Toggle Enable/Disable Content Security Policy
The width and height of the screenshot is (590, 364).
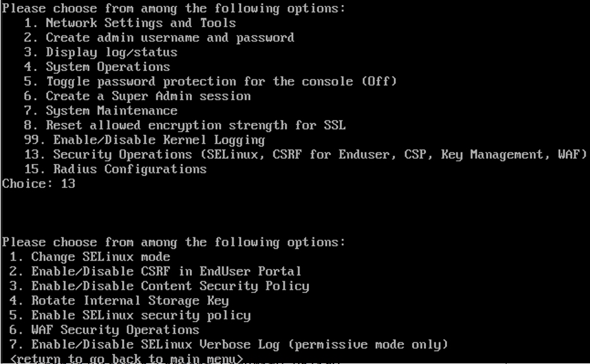[x=159, y=286]
